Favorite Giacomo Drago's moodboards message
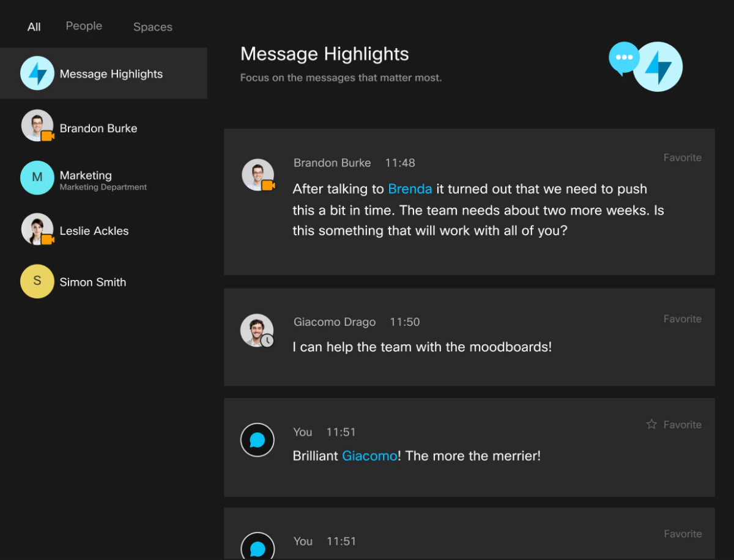Image resolution: width=734 pixels, height=560 pixels. point(682,319)
